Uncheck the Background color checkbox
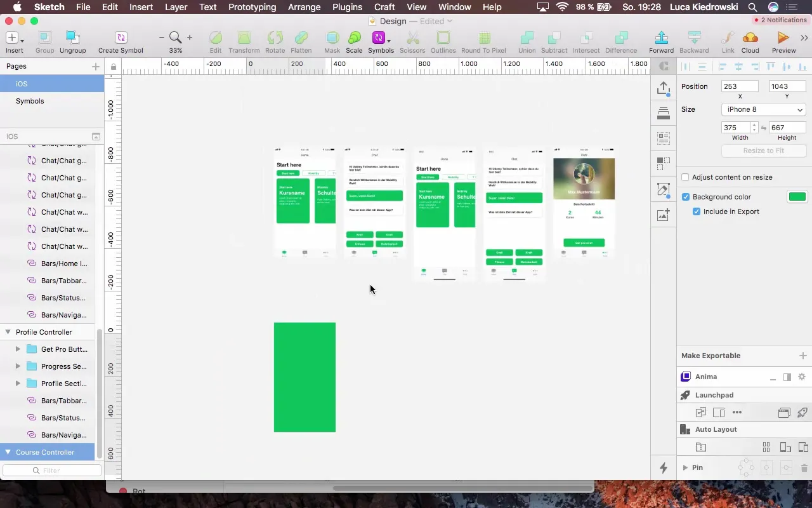Screen dimensions: 812x508 (685, 197)
